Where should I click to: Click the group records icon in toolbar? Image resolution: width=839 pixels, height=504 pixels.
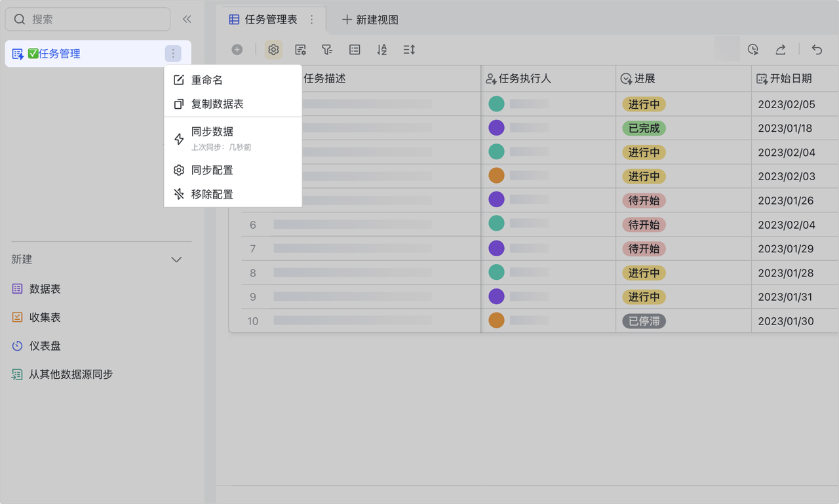tap(355, 50)
